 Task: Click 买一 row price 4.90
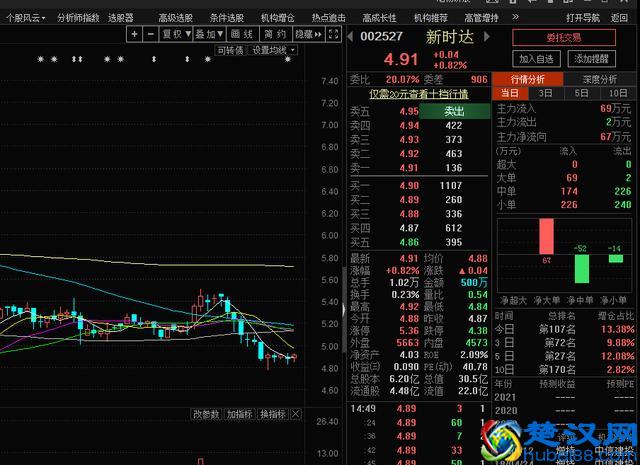(x=409, y=186)
